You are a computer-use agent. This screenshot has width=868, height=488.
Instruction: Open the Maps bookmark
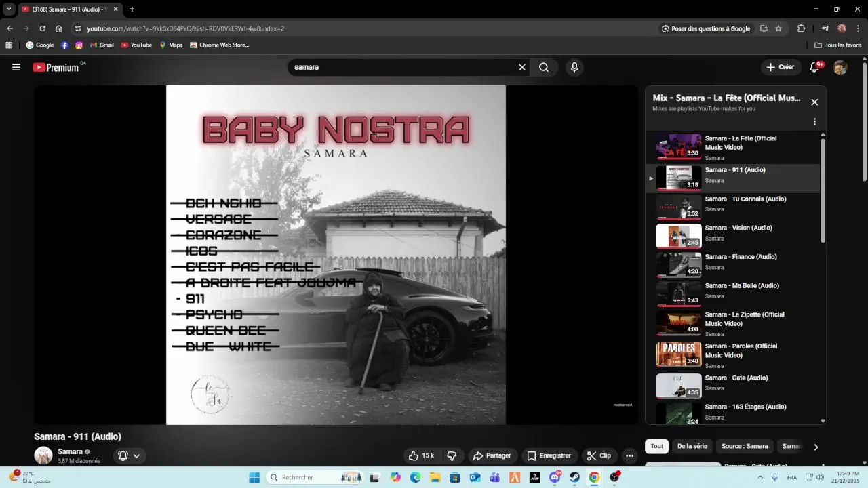171,45
